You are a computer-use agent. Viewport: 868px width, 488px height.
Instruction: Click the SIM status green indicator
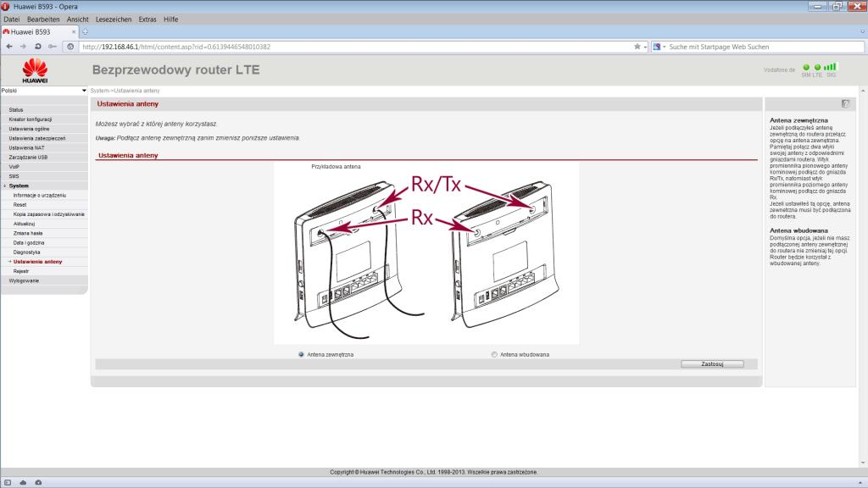(x=806, y=67)
